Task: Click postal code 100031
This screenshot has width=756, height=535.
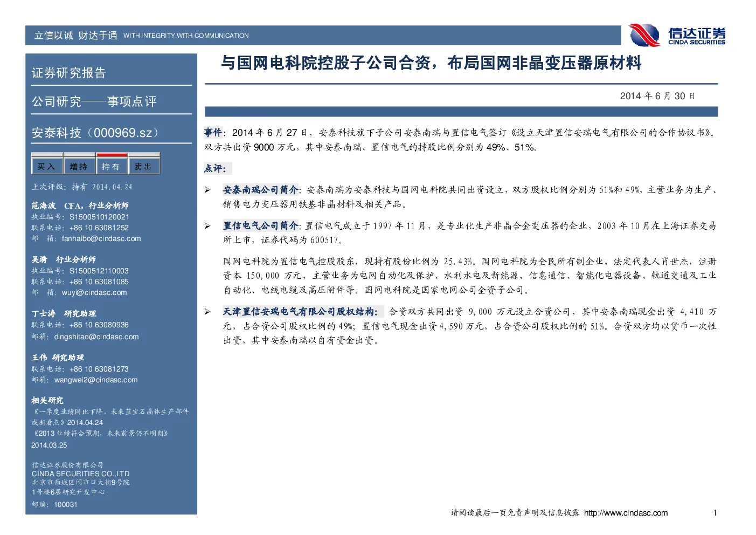Action: click(x=66, y=504)
